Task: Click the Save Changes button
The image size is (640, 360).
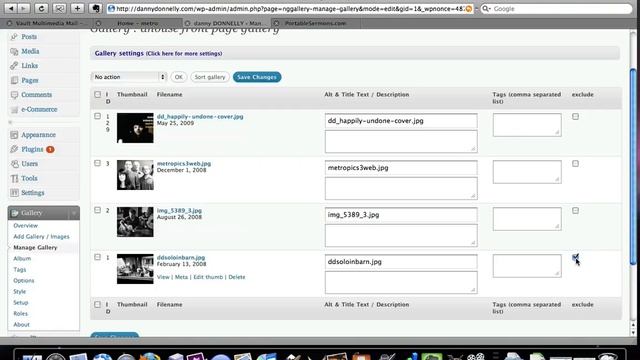Action: click(x=257, y=77)
